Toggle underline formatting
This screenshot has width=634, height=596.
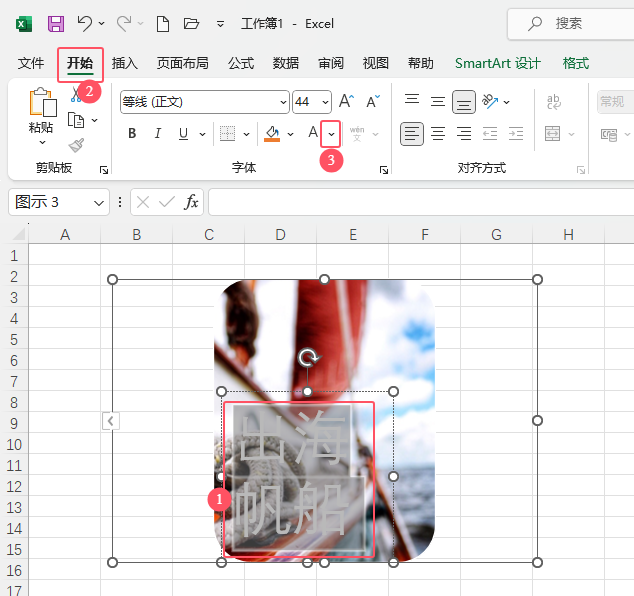(183, 133)
